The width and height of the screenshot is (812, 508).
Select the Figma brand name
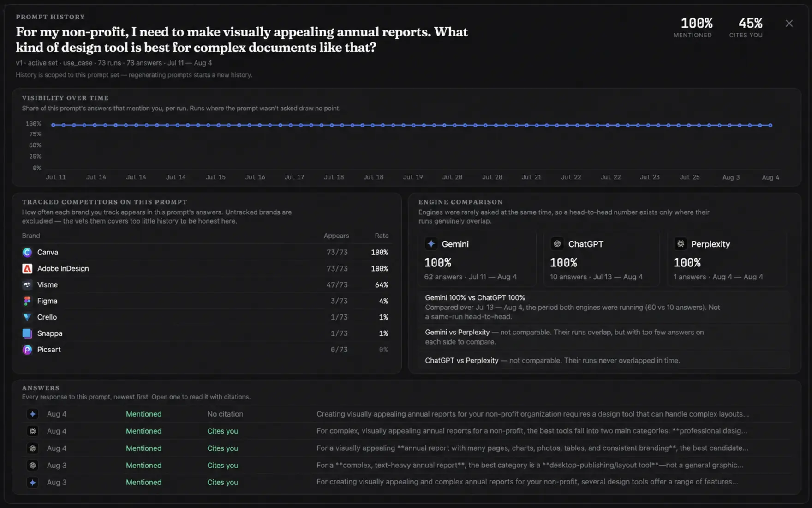[48, 301]
